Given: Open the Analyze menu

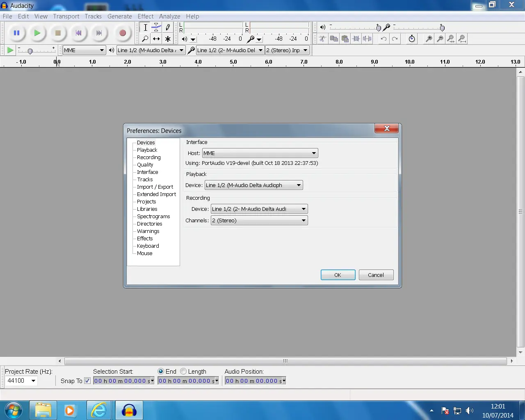Looking at the screenshot, I should click(170, 16).
